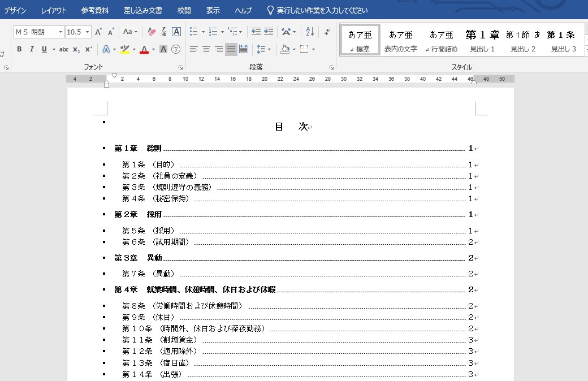Justify text alignment
This screenshot has height=381, width=588.
231,49
